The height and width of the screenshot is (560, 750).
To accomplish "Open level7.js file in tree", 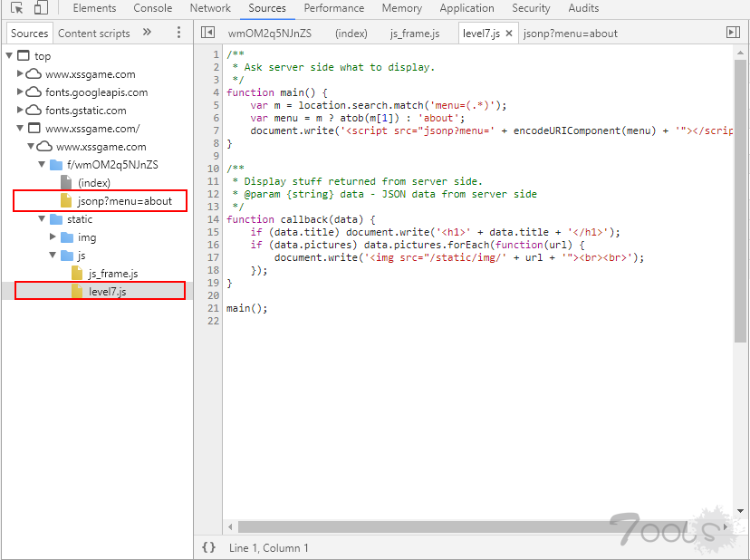I will (x=107, y=292).
